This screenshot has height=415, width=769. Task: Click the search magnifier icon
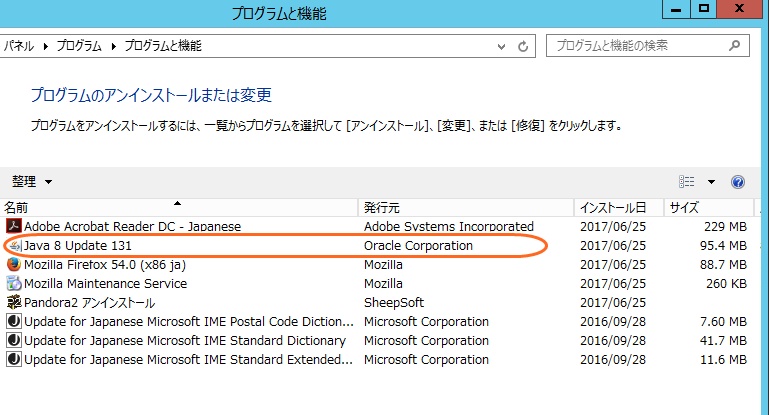734,46
